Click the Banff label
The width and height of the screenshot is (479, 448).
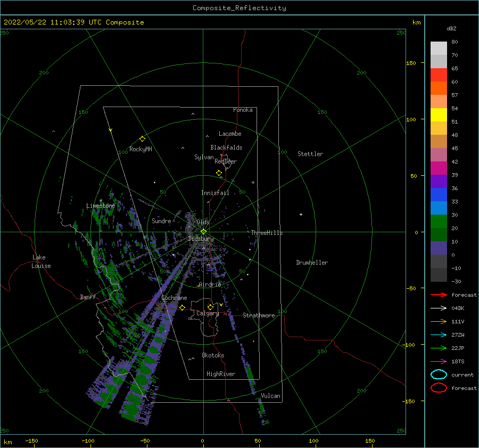click(x=88, y=297)
